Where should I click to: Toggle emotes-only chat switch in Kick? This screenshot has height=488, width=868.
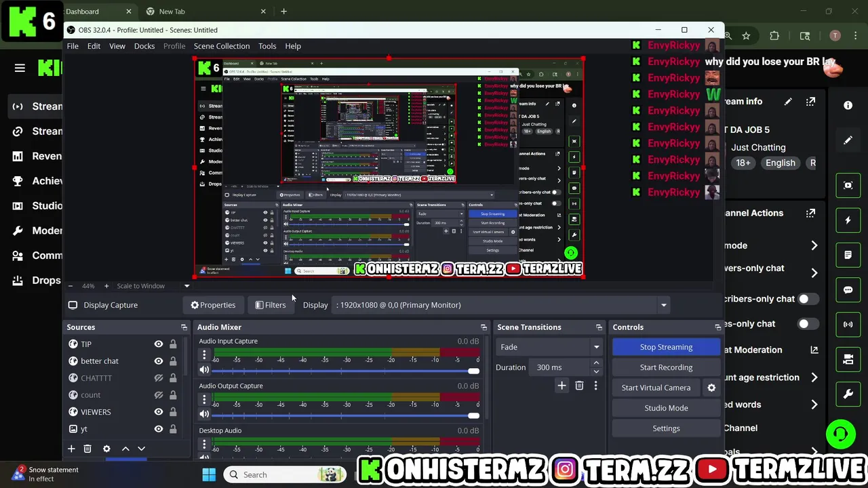pyautogui.click(x=808, y=324)
